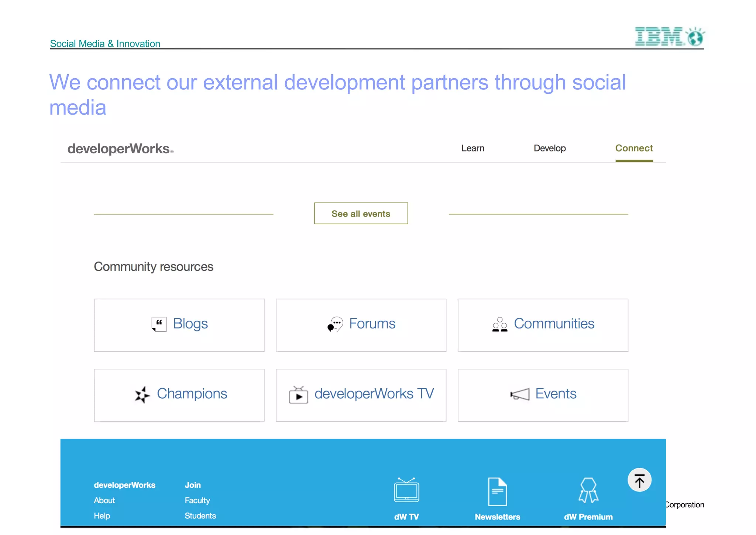Image resolution: width=756 pixels, height=535 pixels.
Task: Click the Newsletters document icon
Action: click(497, 491)
